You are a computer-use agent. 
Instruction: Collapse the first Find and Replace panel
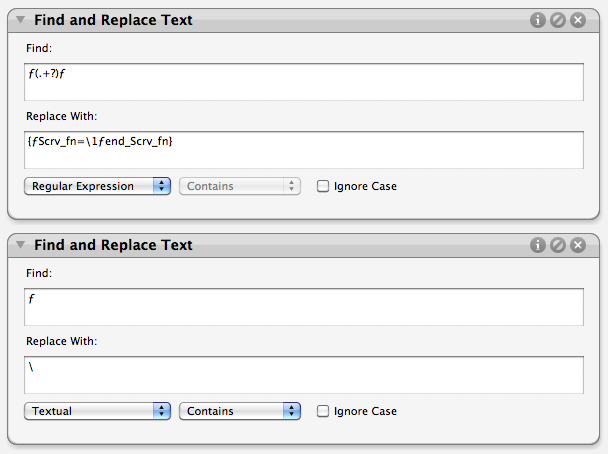21,20
